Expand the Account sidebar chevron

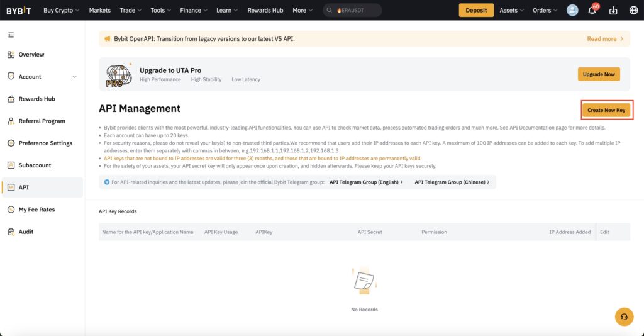click(x=74, y=77)
